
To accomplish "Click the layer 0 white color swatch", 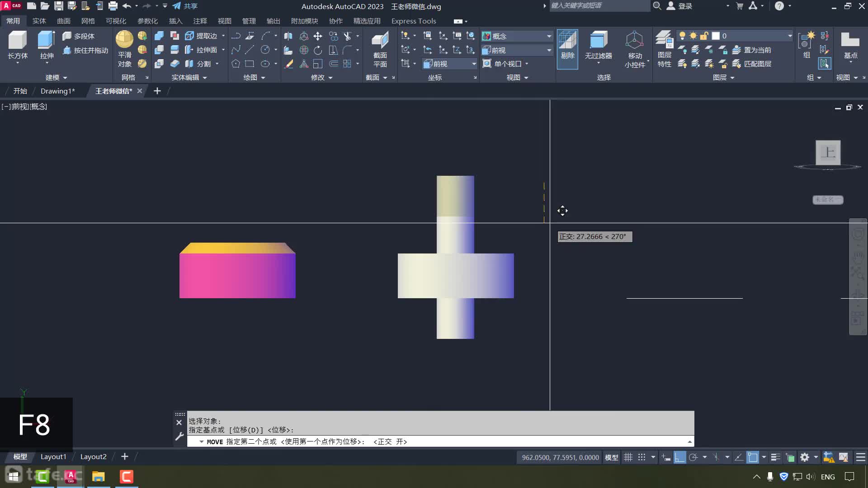I will [716, 36].
